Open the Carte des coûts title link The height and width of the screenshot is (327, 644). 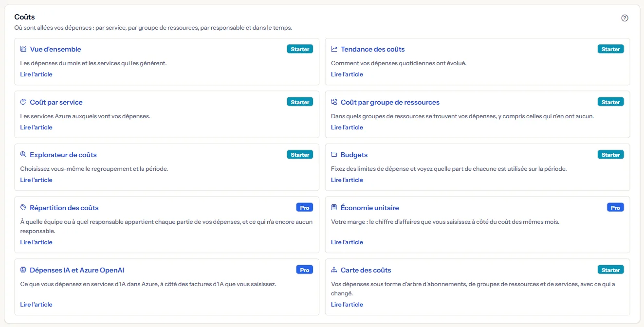pos(366,270)
